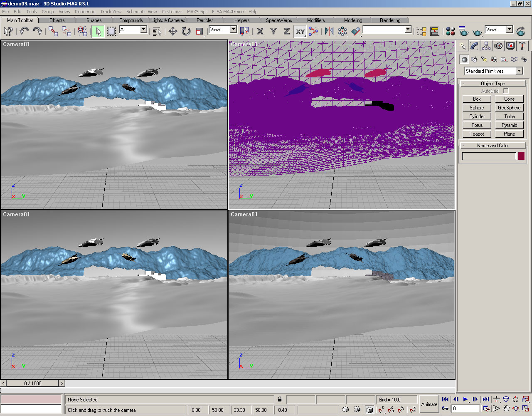Image resolution: width=532 pixels, height=416 pixels.
Task: Click the Undo arrow icon
Action: (24, 31)
